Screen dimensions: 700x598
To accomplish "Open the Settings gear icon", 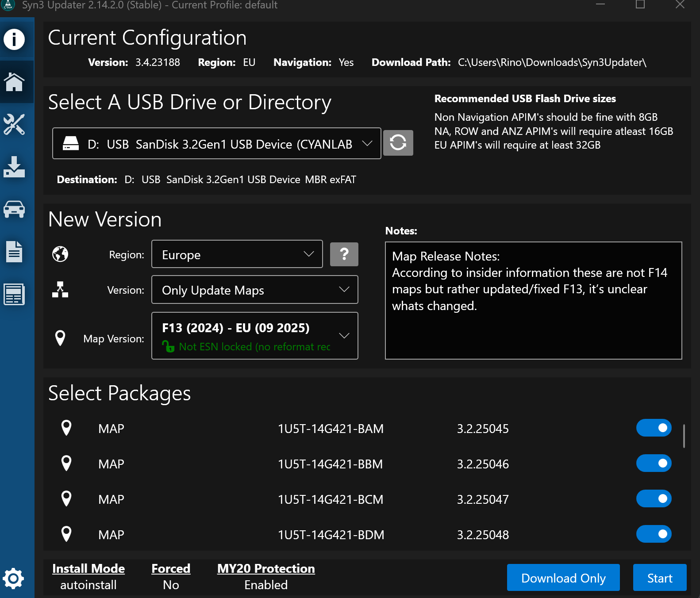I will pos(13,578).
